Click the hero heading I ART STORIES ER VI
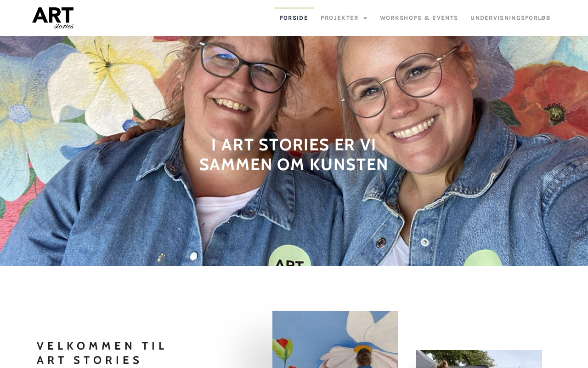This screenshot has width=588, height=368. 294,145
